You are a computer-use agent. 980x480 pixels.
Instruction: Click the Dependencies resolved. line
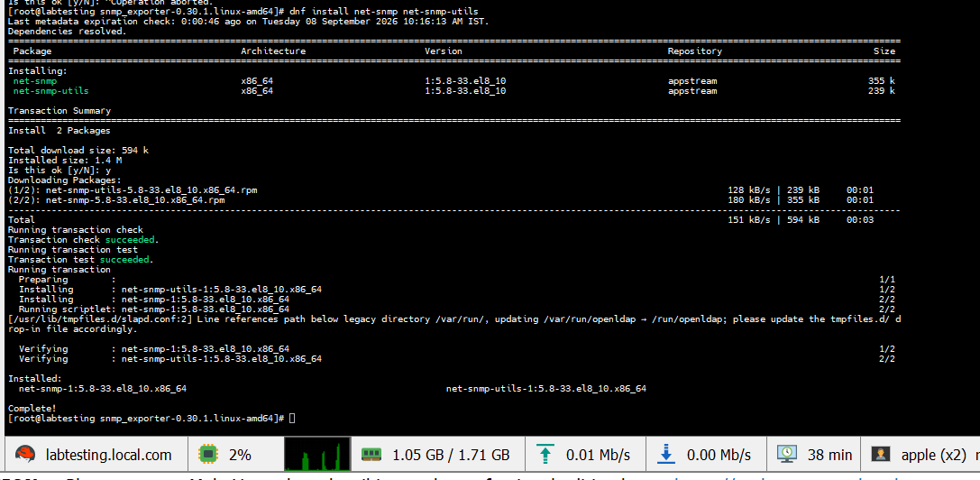point(68,32)
